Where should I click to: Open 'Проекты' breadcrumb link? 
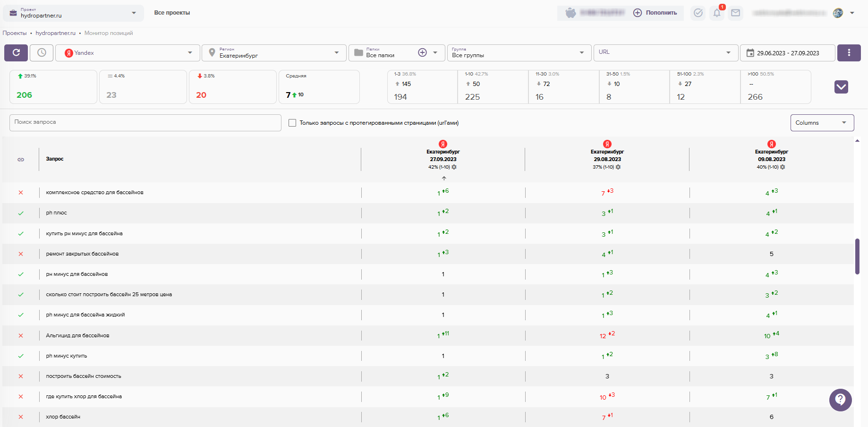point(15,33)
